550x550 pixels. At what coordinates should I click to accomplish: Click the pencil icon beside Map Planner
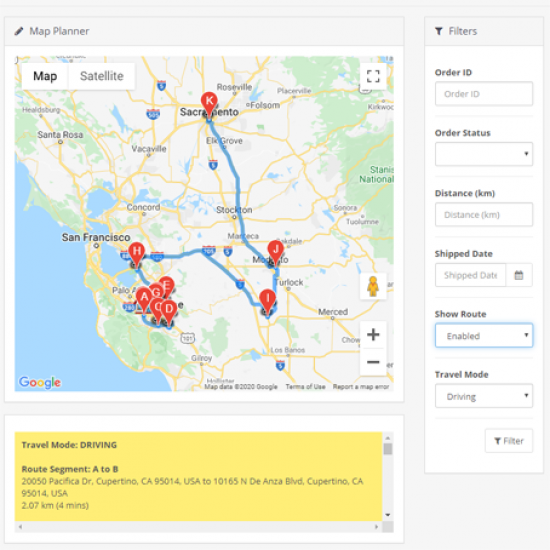point(19,31)
